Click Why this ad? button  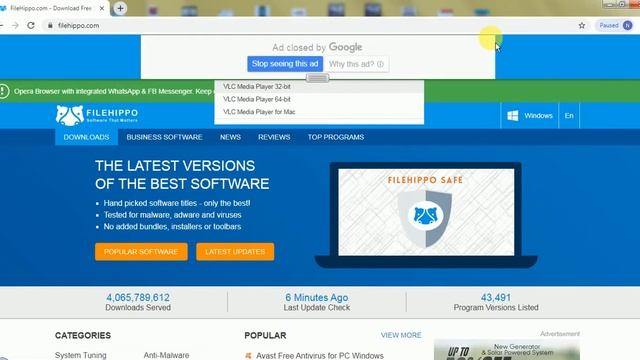[356, 64]
